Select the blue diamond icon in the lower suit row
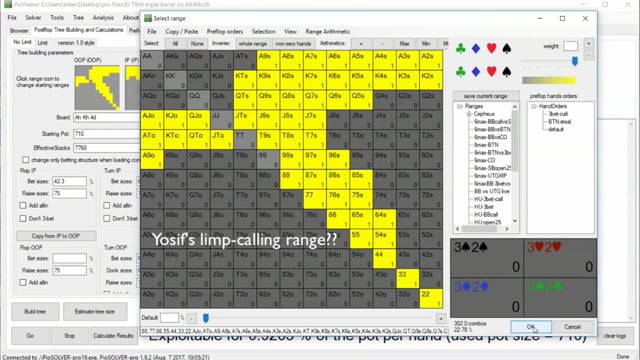The height and width of the screenshot is (360, 640). 476,72
